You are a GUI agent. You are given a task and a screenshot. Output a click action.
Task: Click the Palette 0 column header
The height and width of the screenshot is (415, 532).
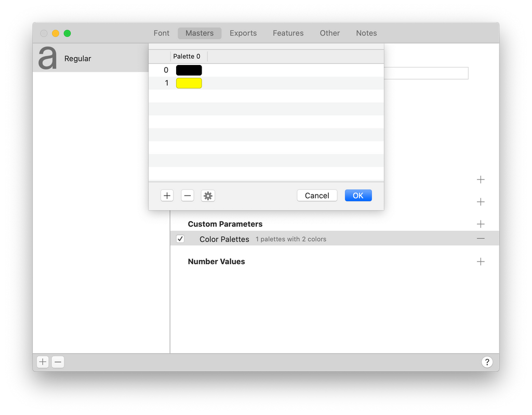187,56
